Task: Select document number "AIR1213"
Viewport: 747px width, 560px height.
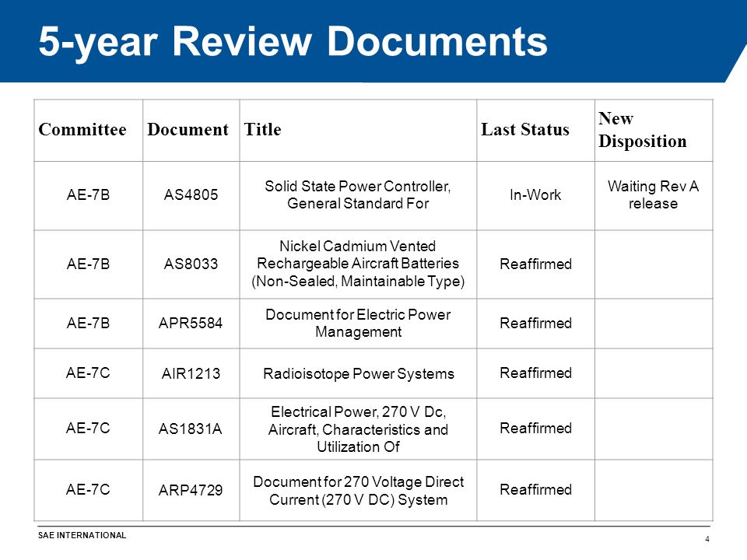Action: 191,373
